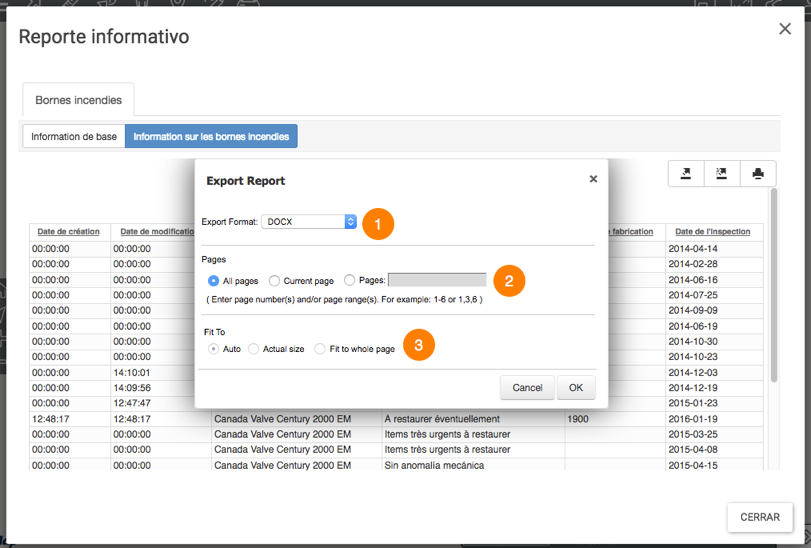
Task: Close the Export Report dialog
Action: pos(593,179)
